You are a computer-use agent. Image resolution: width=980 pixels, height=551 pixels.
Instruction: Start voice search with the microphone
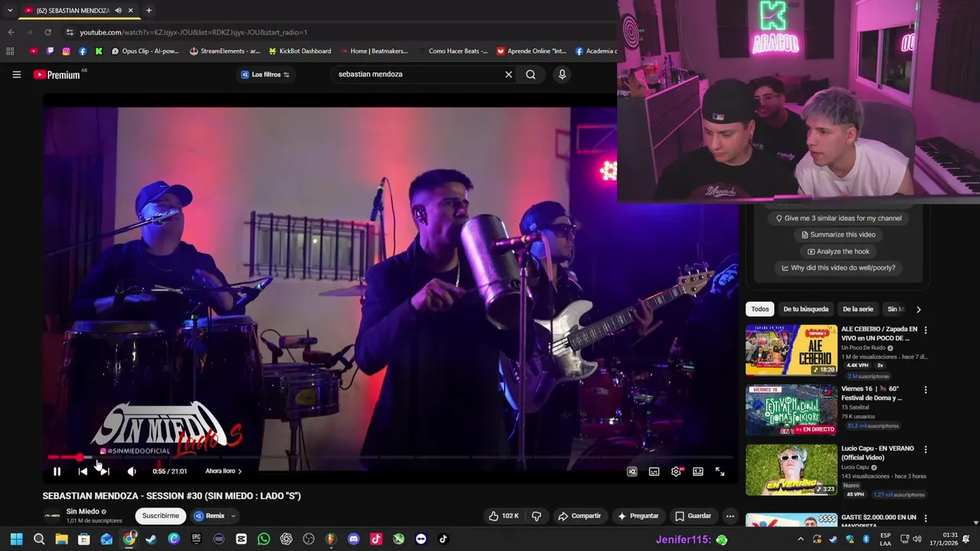562,74
